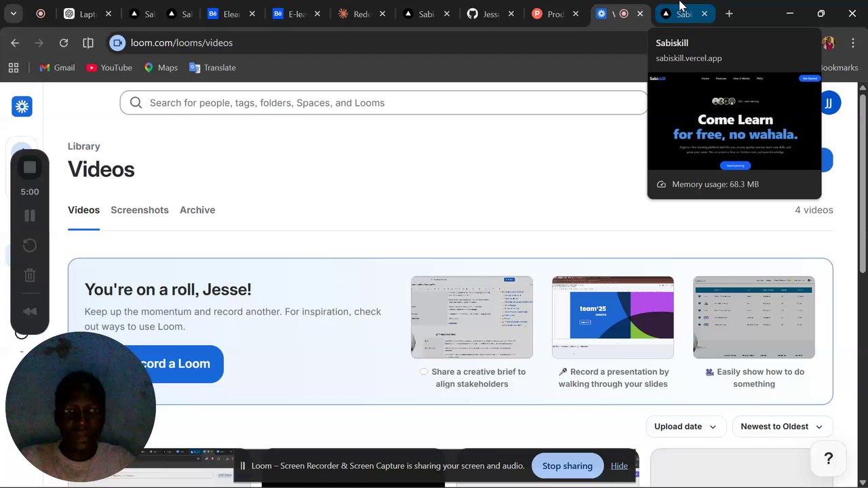The height and width of the screenshot is (488, 868).
Task: View site information for loom.com
Action: click(118, 43)
